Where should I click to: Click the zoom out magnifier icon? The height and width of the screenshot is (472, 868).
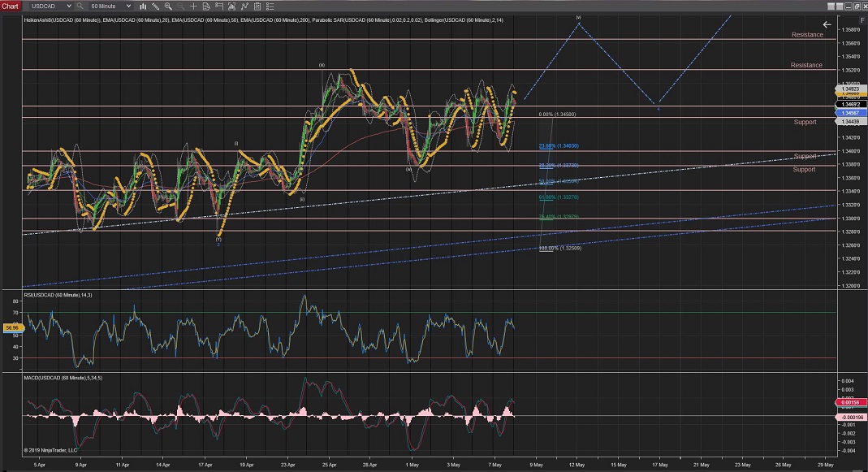coord(179,6)
